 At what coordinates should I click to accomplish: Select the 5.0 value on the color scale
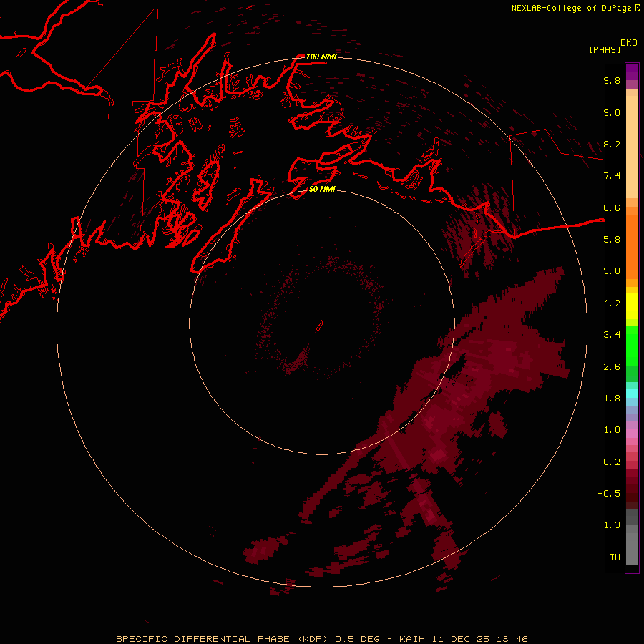pos(612,271)
